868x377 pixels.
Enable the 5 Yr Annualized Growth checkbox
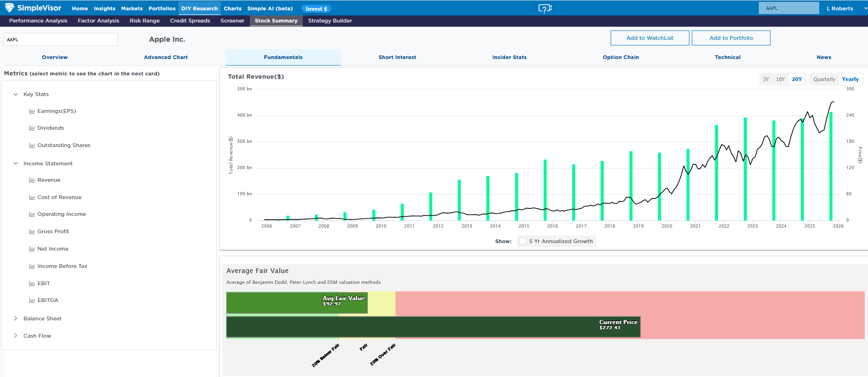pyautogui.click(x=523, y=241)
